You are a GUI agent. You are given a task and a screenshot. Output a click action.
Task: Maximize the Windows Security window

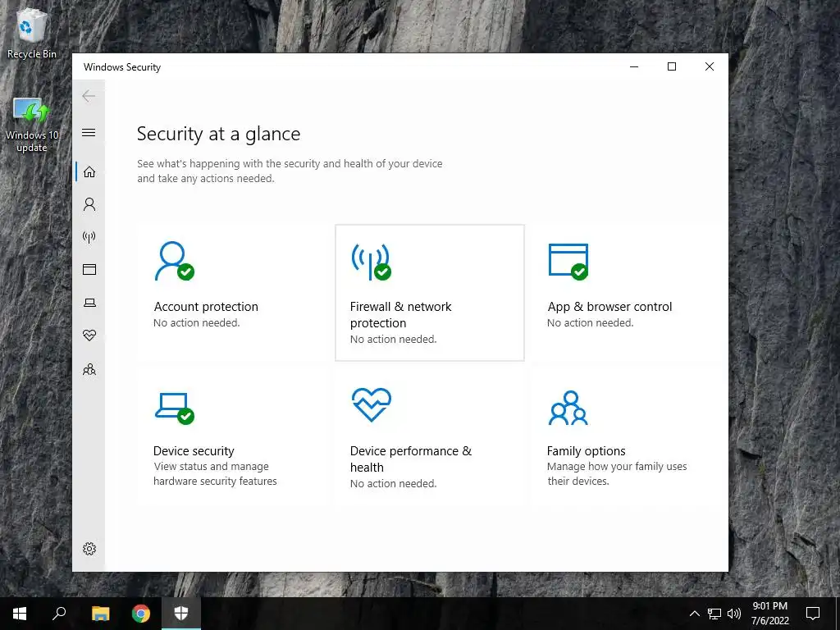point(672,66)
